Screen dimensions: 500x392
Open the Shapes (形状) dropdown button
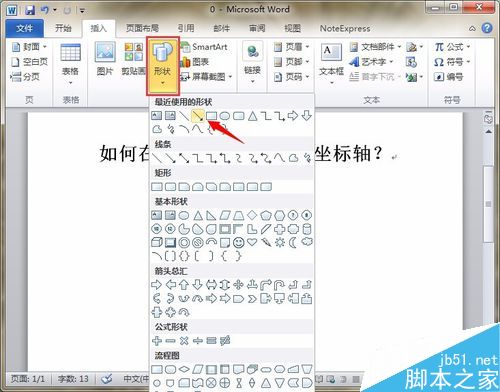[163, 66]
